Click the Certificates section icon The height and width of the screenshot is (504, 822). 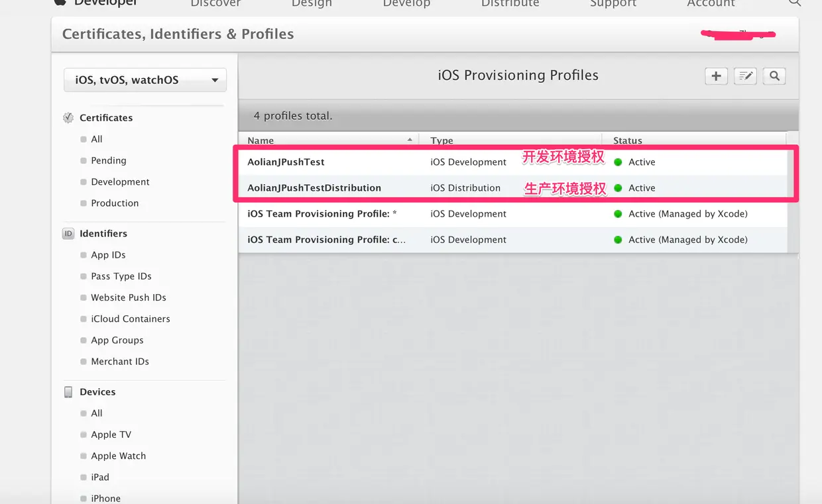(x=68, y=118)
